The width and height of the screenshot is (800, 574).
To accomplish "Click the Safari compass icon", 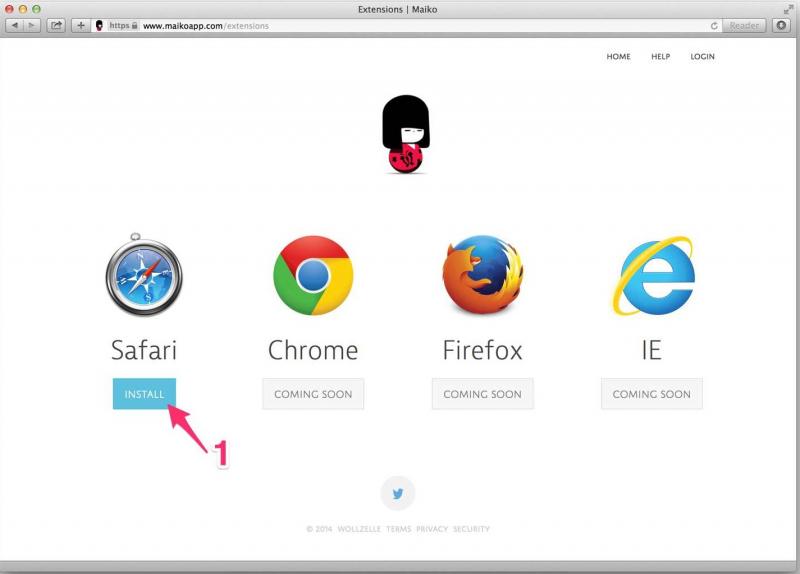I will pyautogui.click(x=144, y=274).
